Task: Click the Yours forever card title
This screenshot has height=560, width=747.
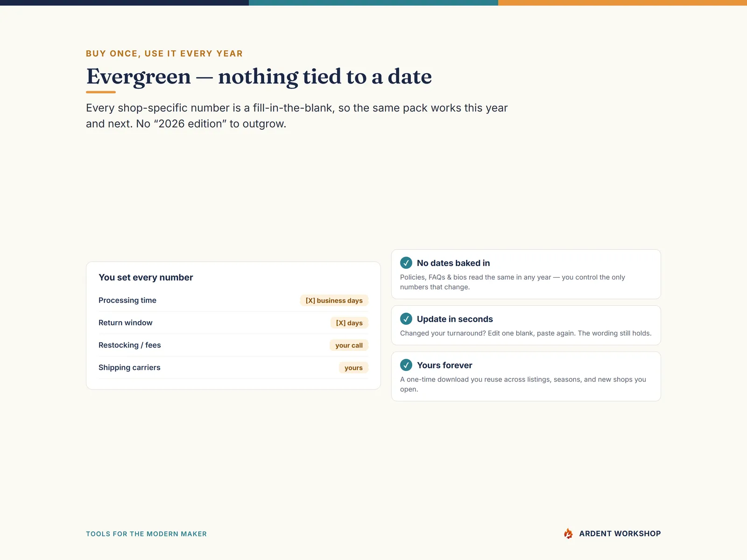Action: pos(444,365)
